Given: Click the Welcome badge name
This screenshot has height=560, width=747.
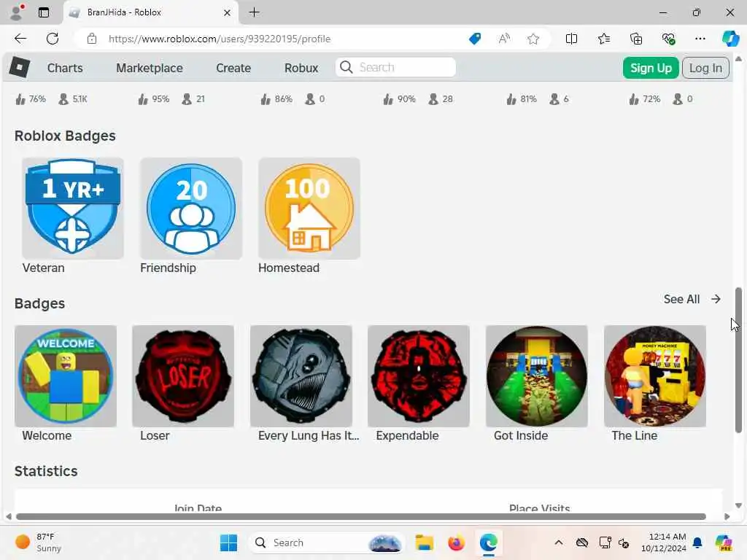Looking at the screenshot, I should click(47, 435).
